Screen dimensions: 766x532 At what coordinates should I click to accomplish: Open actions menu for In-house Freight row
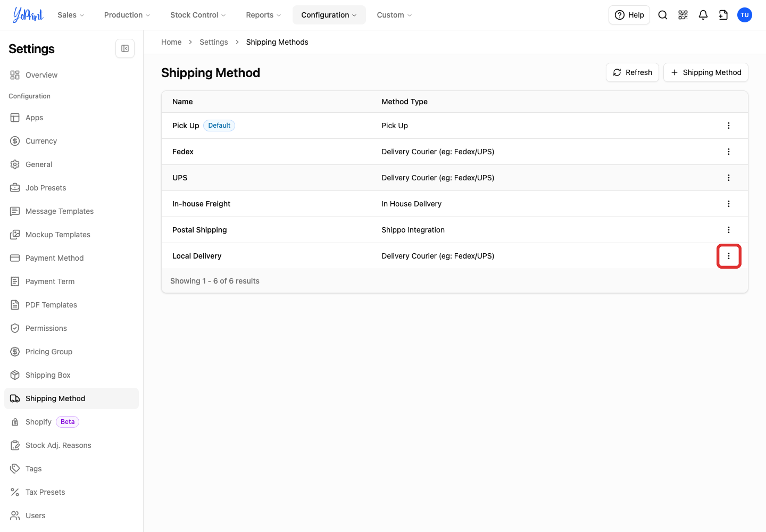coord(729,204)
